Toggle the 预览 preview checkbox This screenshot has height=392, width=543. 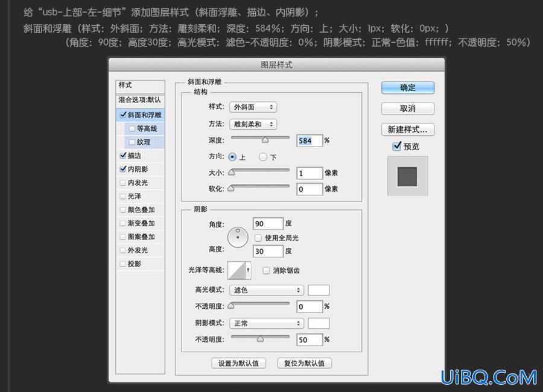(x=397, y=146)
